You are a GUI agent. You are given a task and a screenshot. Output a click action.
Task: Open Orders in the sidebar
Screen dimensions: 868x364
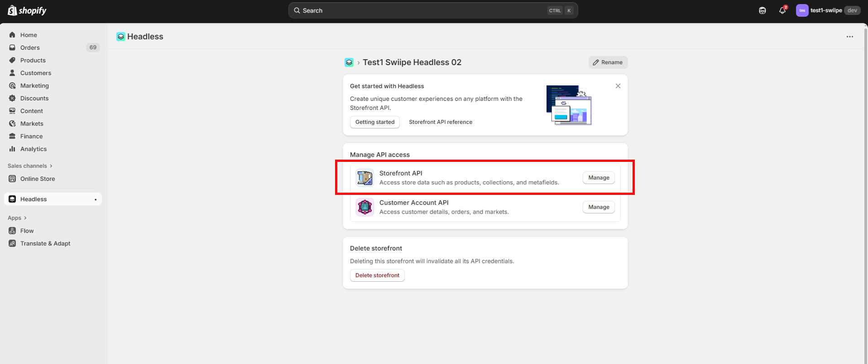click(x=30, y=47)
